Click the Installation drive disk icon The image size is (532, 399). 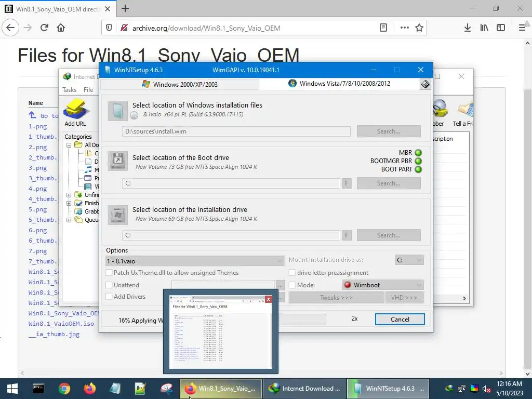(x=118, y=215)
